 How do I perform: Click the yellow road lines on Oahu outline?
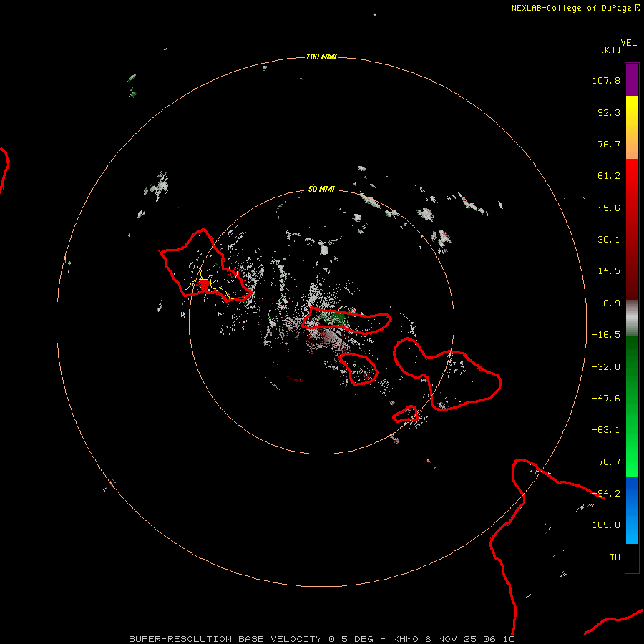pos(212,283)
